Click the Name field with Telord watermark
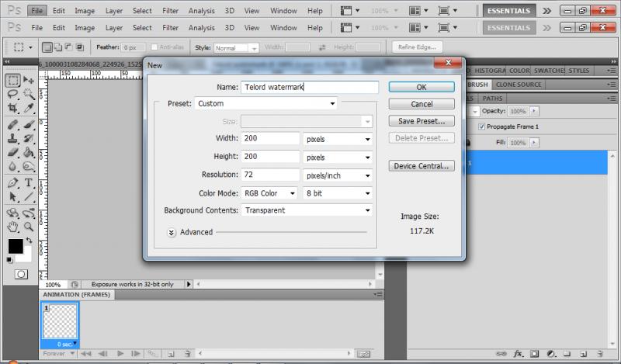 309,88
